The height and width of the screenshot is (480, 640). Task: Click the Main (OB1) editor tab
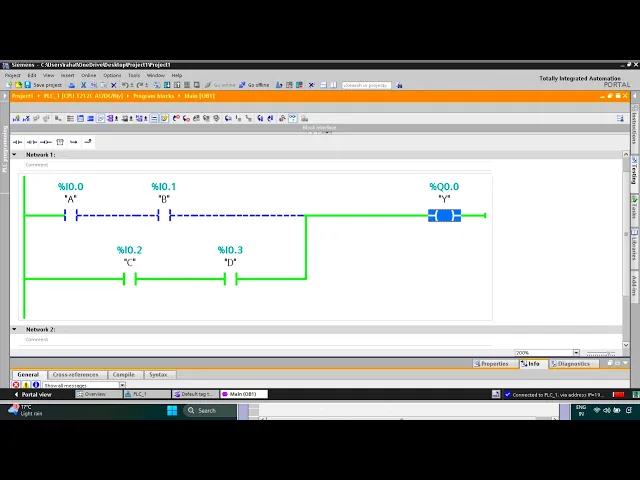244,394
